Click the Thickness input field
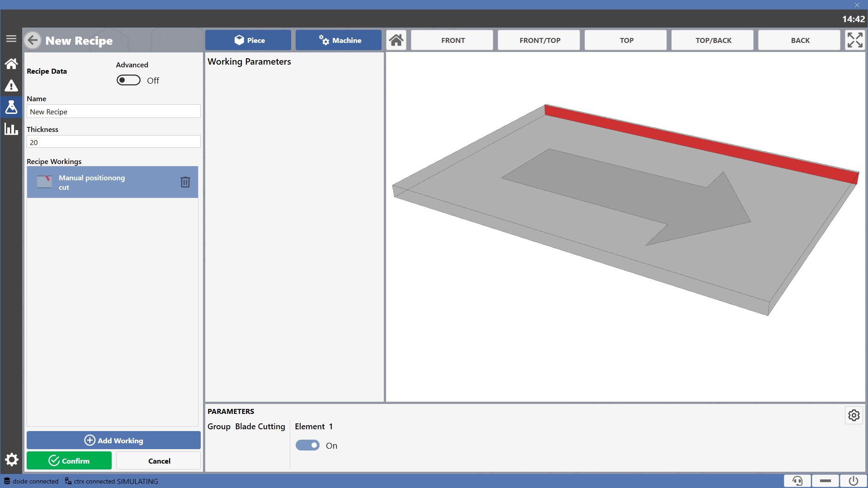This screenshot has height=488, width=868. pyautogui.click(x=113, y=142)
